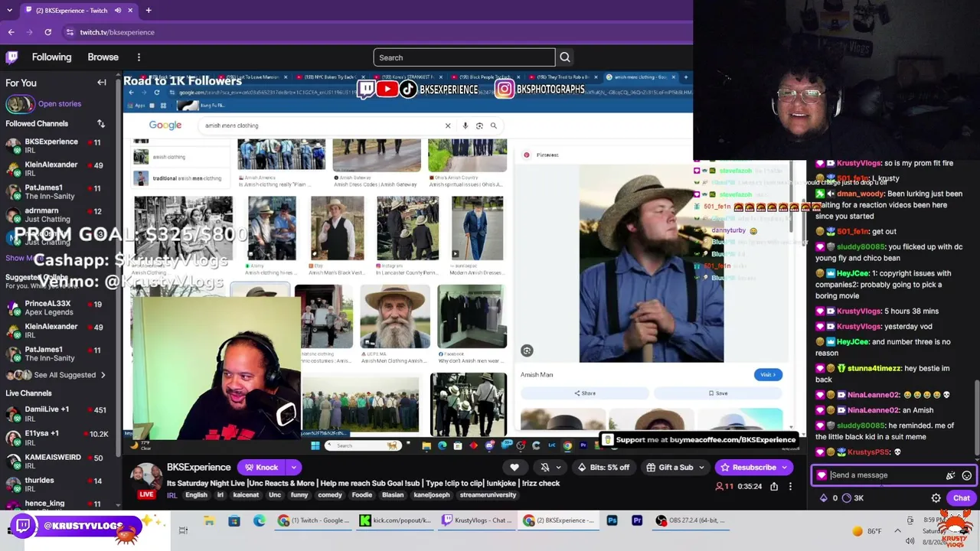Click the share stream icon
Viewport: 980px width, 551px height.
click(x=774, y=487)
